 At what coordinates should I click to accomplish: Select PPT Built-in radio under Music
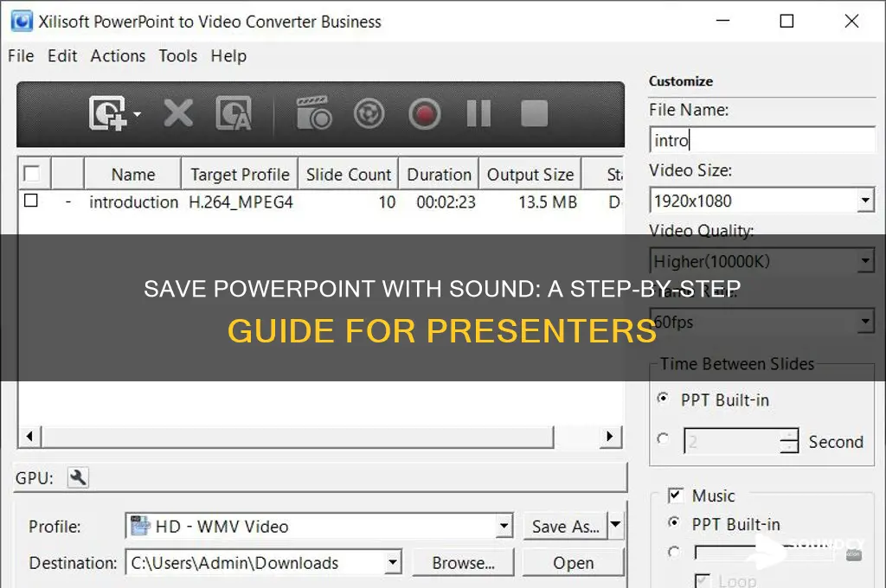673,522
